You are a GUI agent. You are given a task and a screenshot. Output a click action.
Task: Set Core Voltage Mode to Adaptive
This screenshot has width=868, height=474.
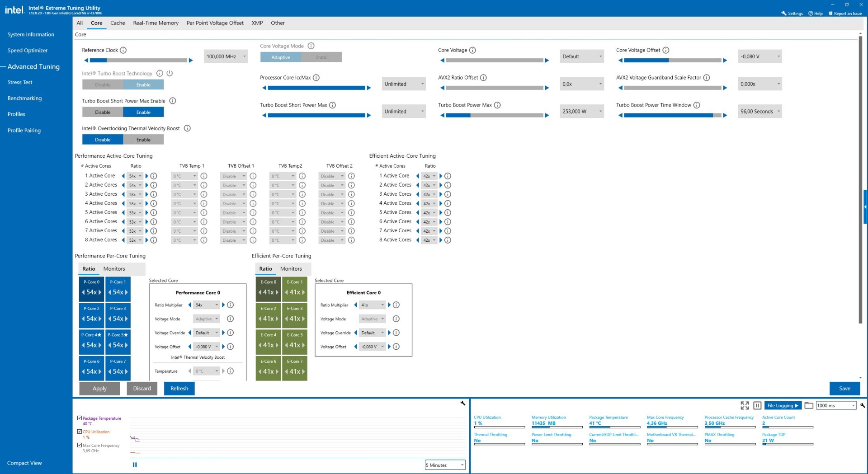(x=281, y=57)
